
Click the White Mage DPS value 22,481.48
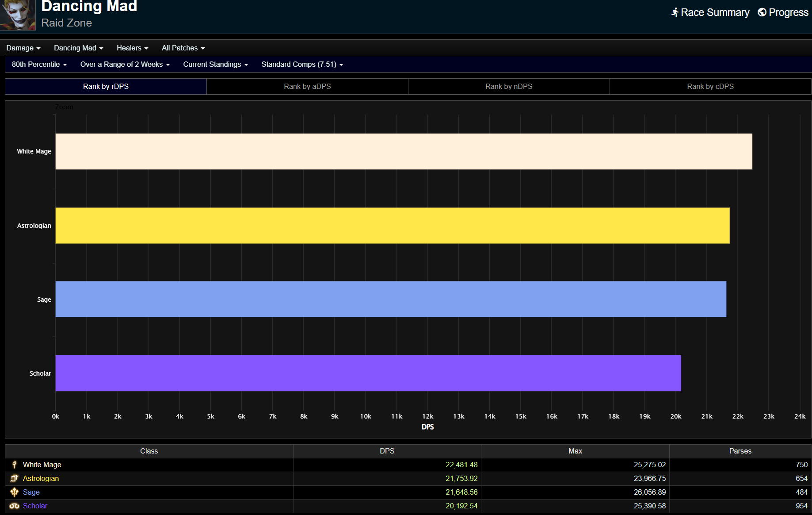coord(461,465)
